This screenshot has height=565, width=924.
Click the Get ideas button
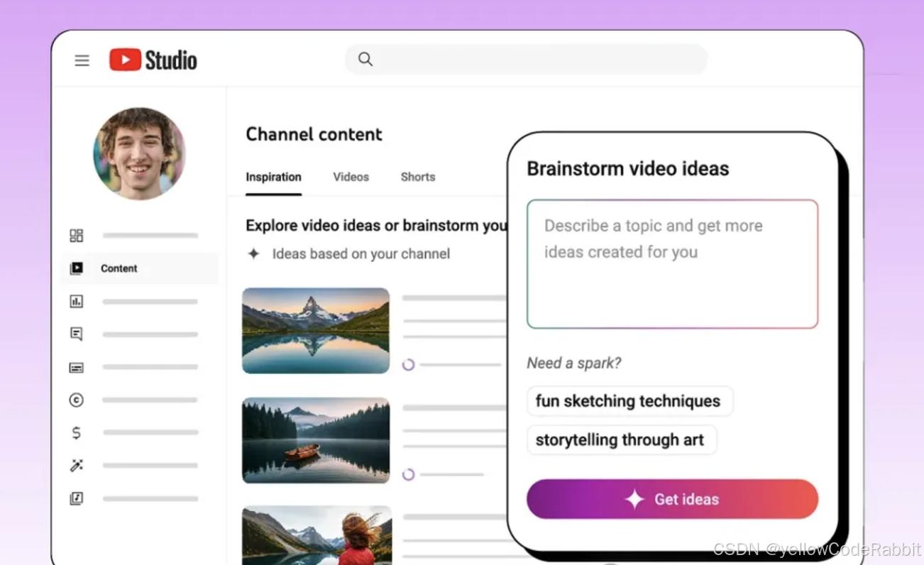click(x=672, y=499)
